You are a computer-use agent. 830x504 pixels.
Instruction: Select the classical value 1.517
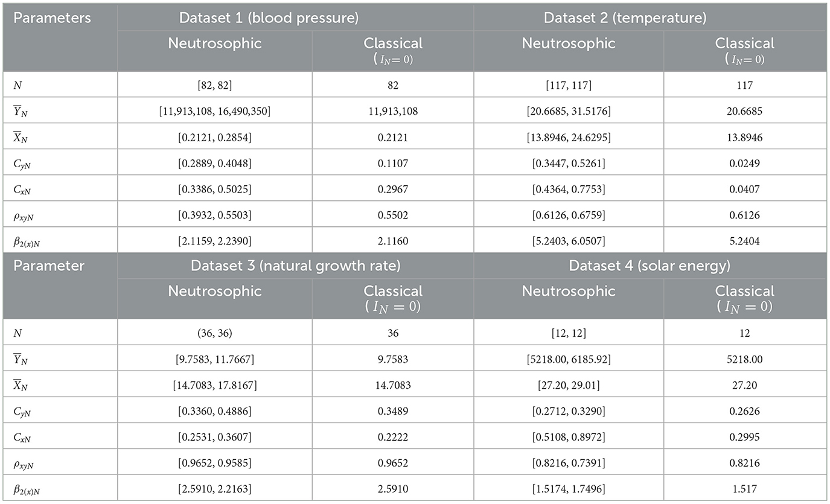click(744, 488)
